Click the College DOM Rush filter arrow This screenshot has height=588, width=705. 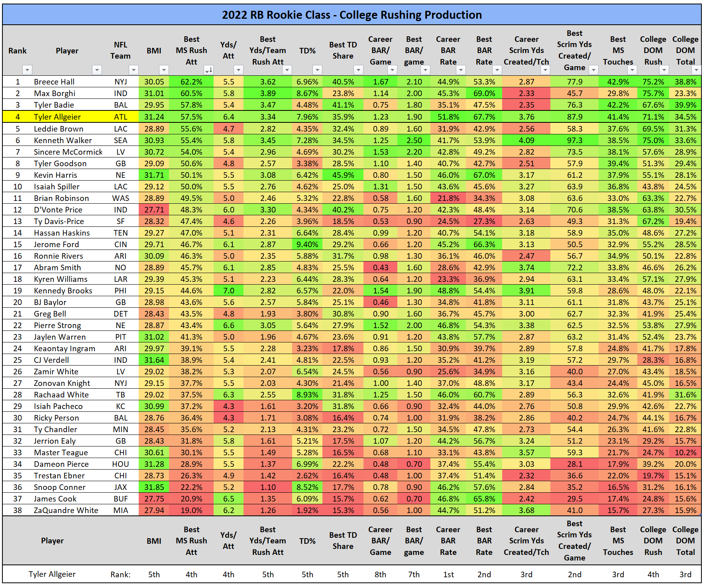[x=664, y=70]
